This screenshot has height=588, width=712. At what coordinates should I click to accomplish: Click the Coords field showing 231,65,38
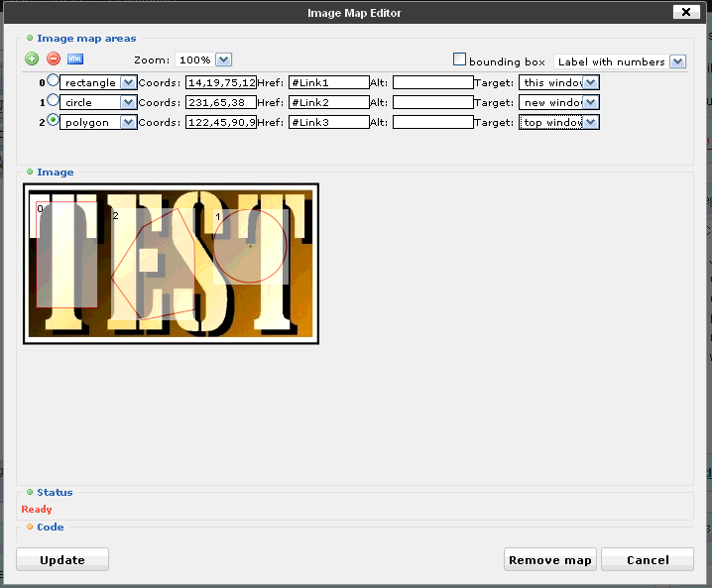221,102
